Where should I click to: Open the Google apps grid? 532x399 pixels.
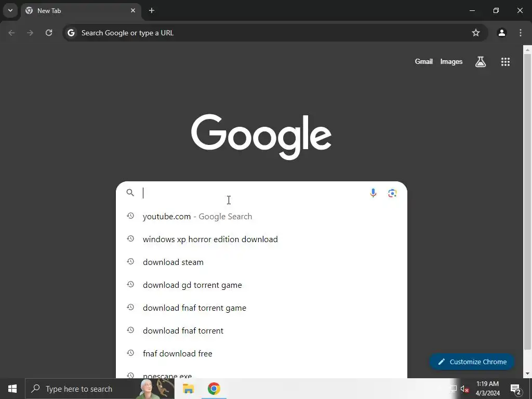[x=506, y=62]
